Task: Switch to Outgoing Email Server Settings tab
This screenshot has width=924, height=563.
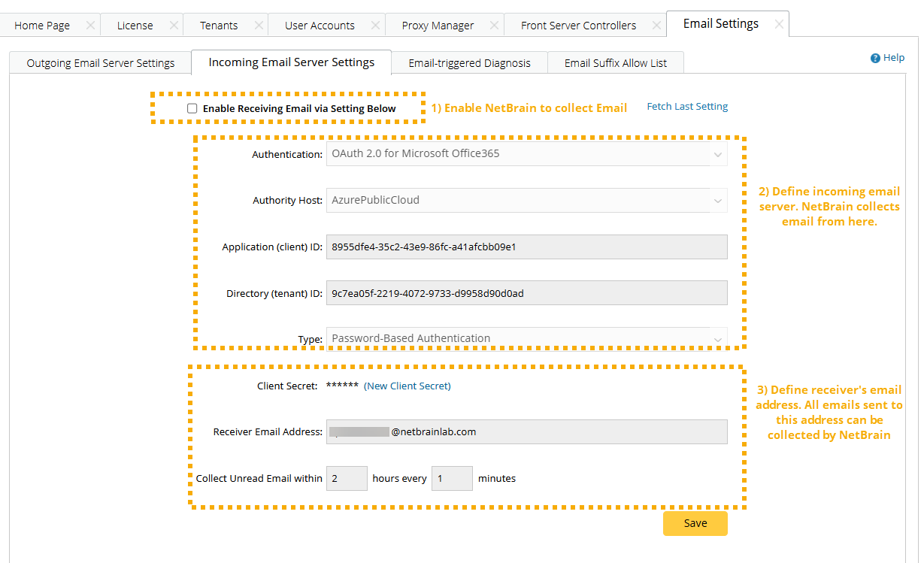Action: point(101,63)
